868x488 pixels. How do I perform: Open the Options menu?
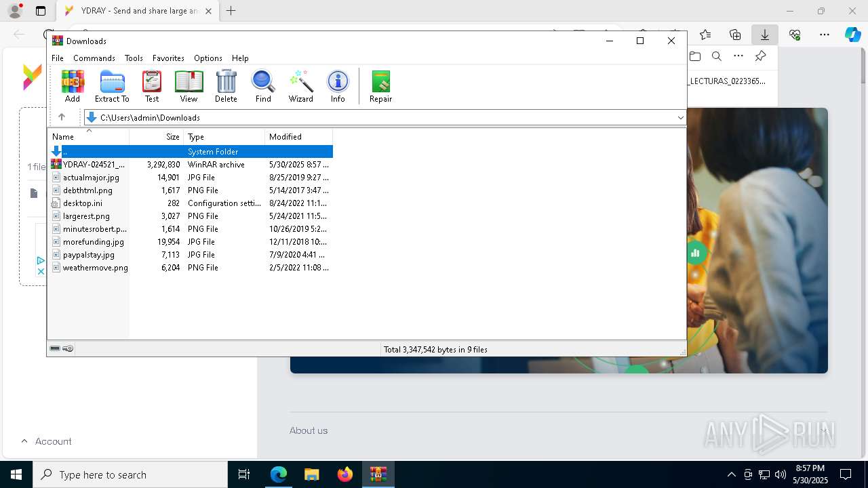pos(208,58)
